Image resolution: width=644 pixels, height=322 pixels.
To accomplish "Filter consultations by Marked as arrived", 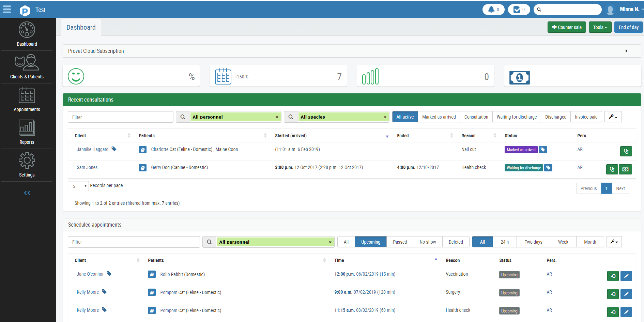I will pos(439,117).
